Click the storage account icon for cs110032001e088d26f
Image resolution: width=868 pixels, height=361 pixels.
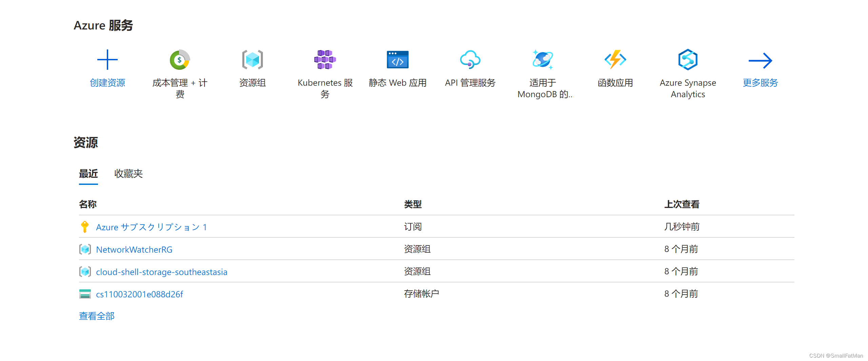point(85,294)
